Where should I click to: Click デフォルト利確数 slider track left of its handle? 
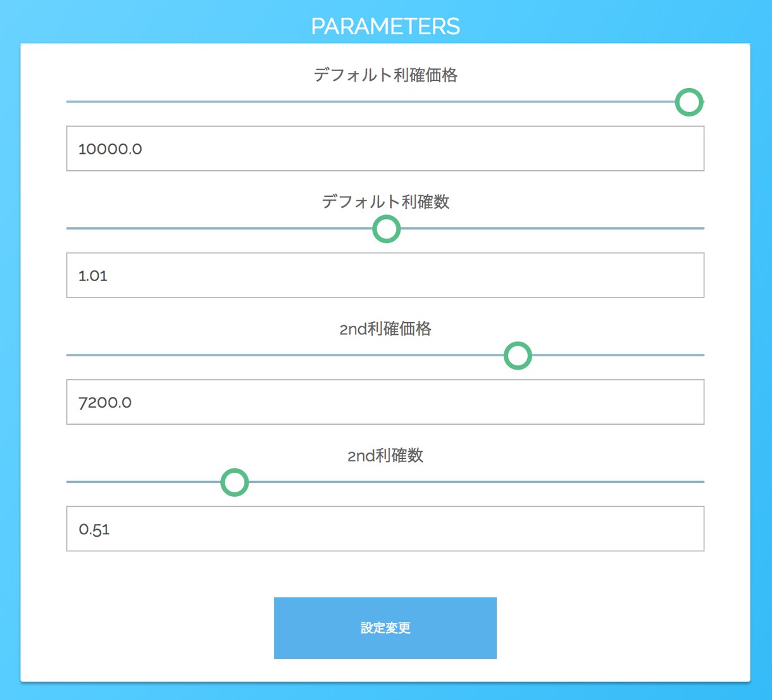pyautogui.click(x=219, y=228)
